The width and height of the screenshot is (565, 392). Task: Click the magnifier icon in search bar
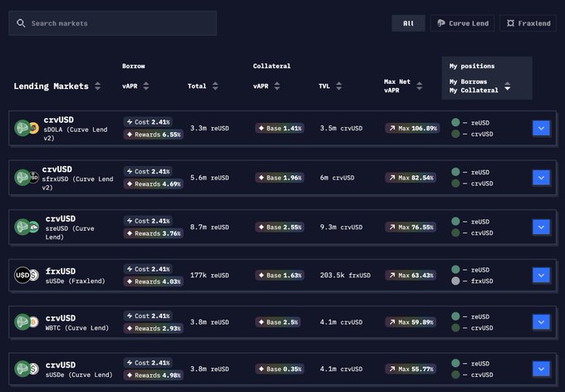pyautogui.click(x=21, y=23)
